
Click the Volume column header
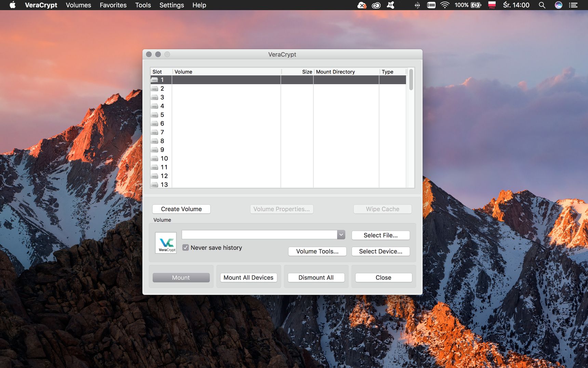point(226,72)
